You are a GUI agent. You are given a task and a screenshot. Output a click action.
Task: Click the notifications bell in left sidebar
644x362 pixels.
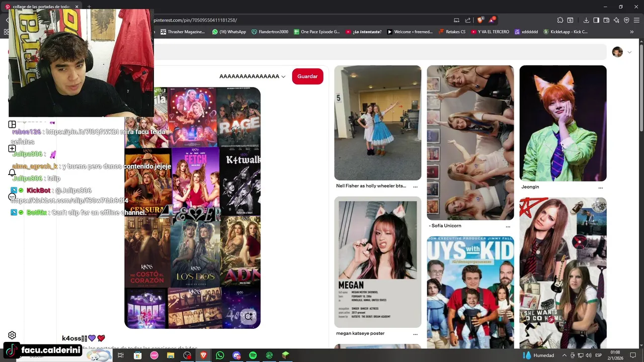12,172
